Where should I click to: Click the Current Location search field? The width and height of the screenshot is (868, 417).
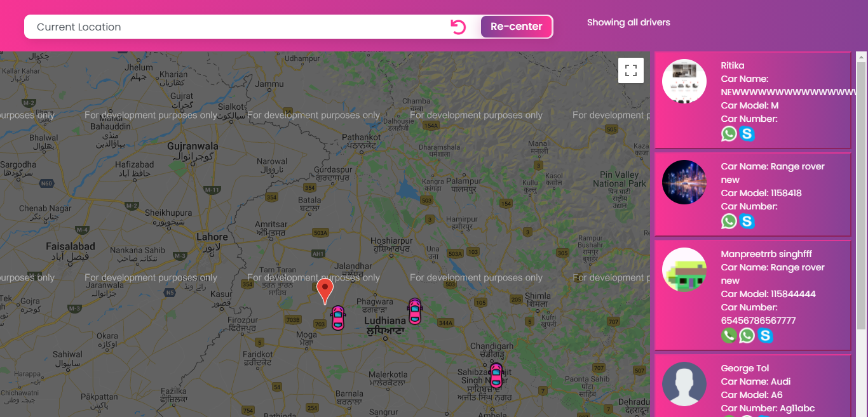(235, 27)
